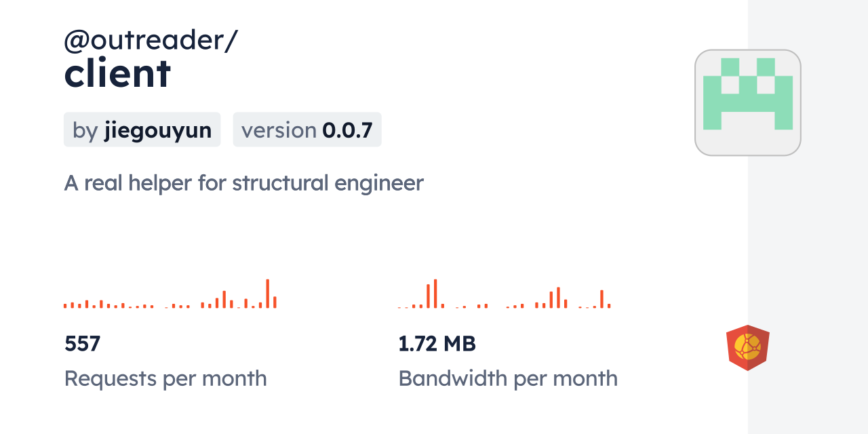Click the avatar's right white eye square
868x434 pixels.
click(766, 85)
